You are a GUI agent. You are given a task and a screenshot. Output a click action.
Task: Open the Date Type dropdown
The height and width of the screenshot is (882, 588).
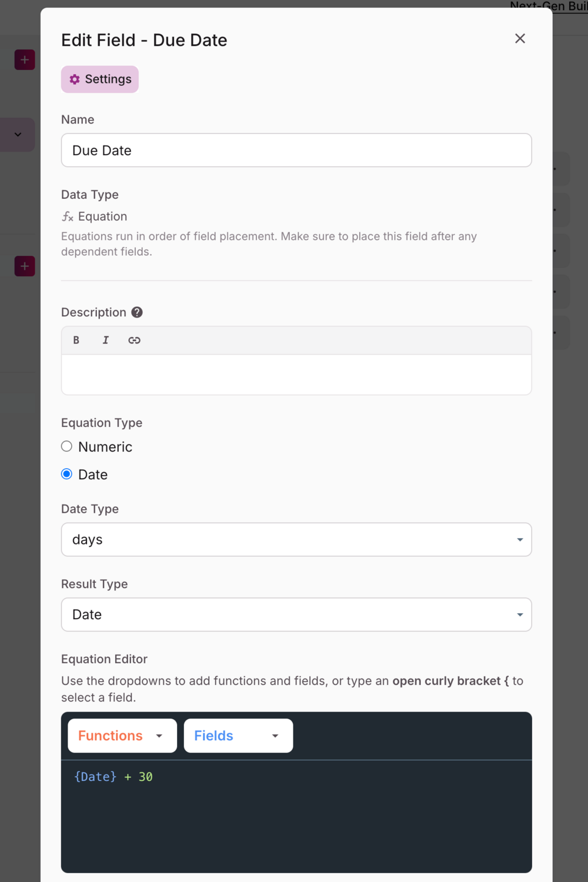(x=296, y=540)
